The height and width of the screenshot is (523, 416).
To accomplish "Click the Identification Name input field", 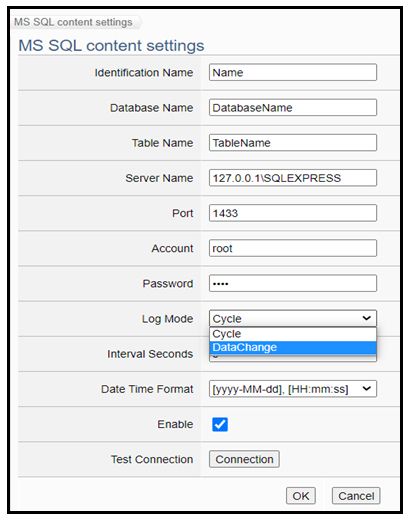I will click(293, 72).
